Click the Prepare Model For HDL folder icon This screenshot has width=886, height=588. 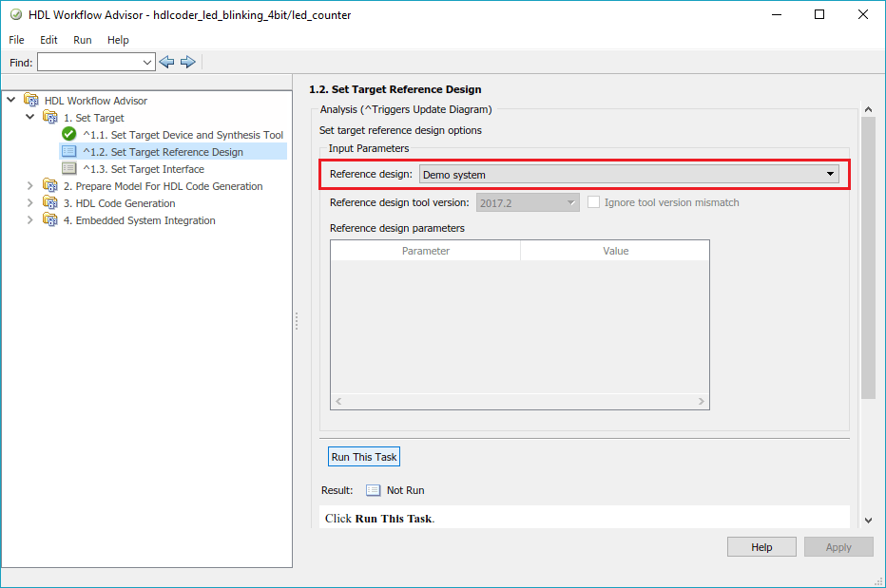pyautogui.click(x=50, y=186)
